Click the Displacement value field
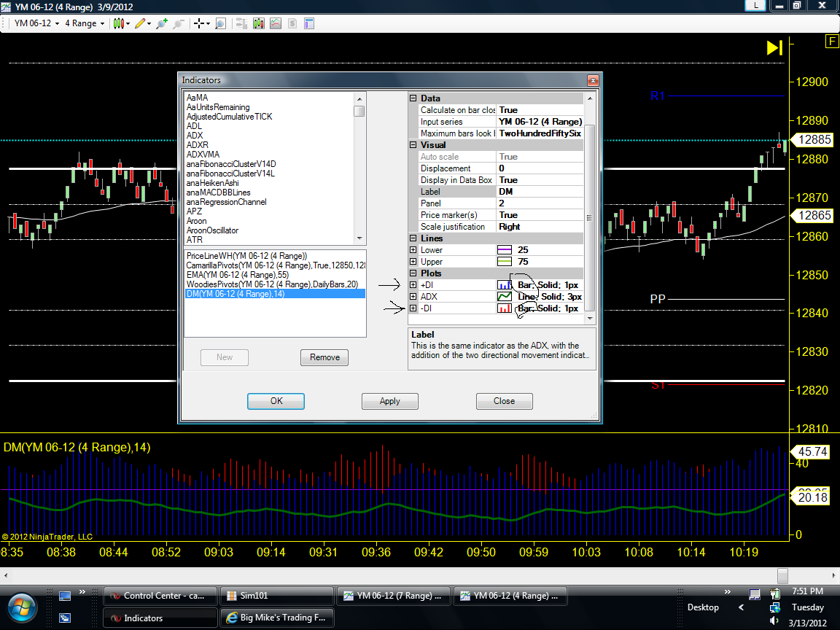Image resolution: width=840 pixels, height=630 pixels. click(x=540, y=168)
